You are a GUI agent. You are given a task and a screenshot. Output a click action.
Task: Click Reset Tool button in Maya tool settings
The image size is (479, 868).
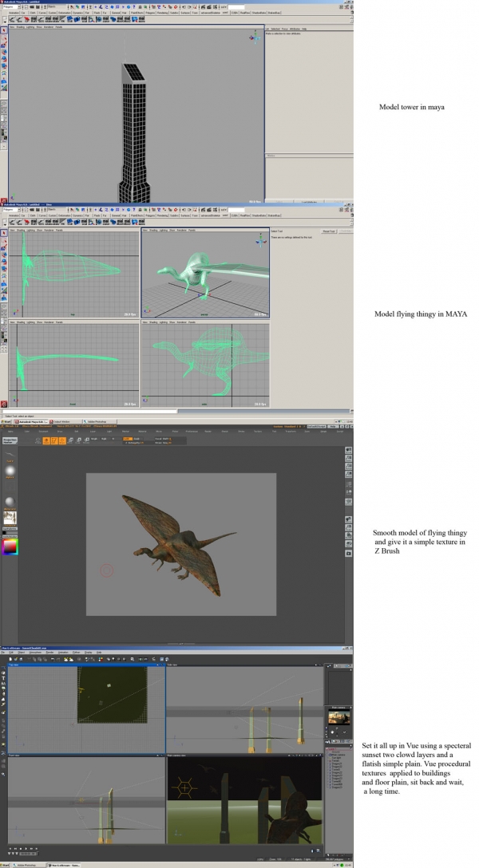[329, 231]
